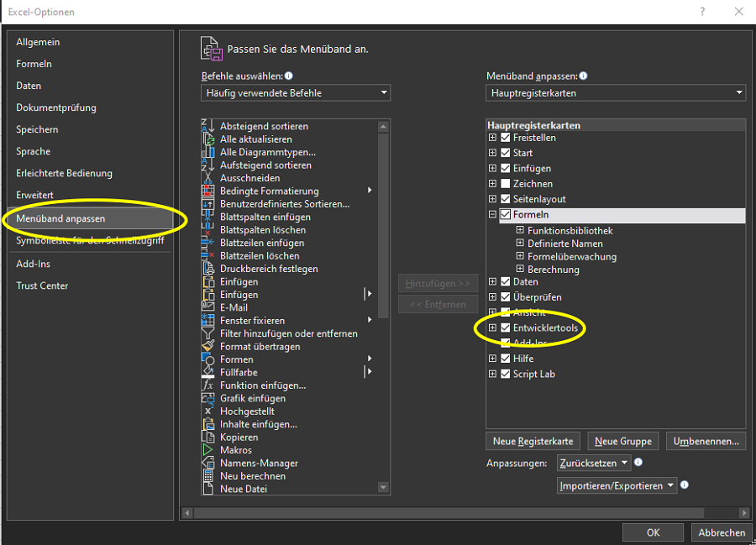Select the Inhalte einfügen clipboard icon

[207, 425]
